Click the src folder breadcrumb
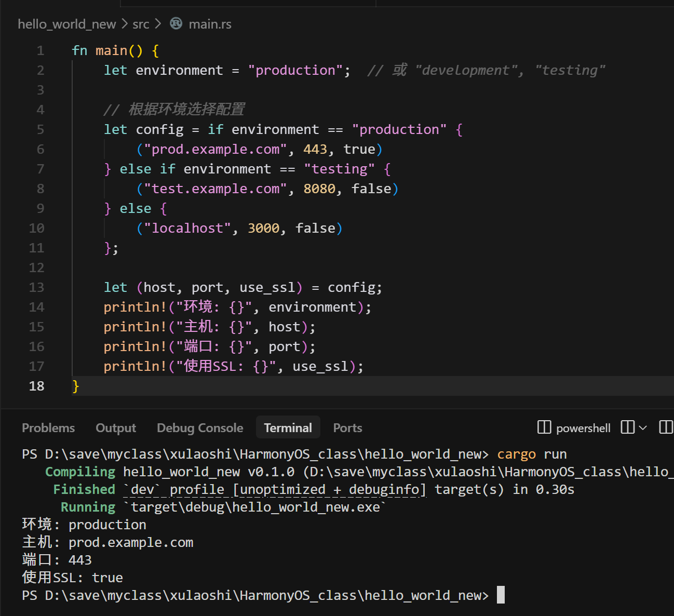 coord(141,24)
